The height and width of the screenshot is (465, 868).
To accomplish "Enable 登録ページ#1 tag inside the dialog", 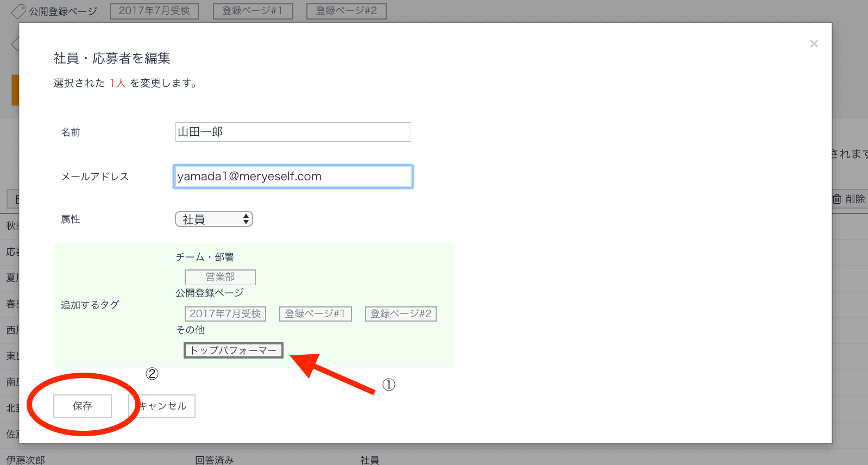I will pyautogui.click(x=315, y=314).
